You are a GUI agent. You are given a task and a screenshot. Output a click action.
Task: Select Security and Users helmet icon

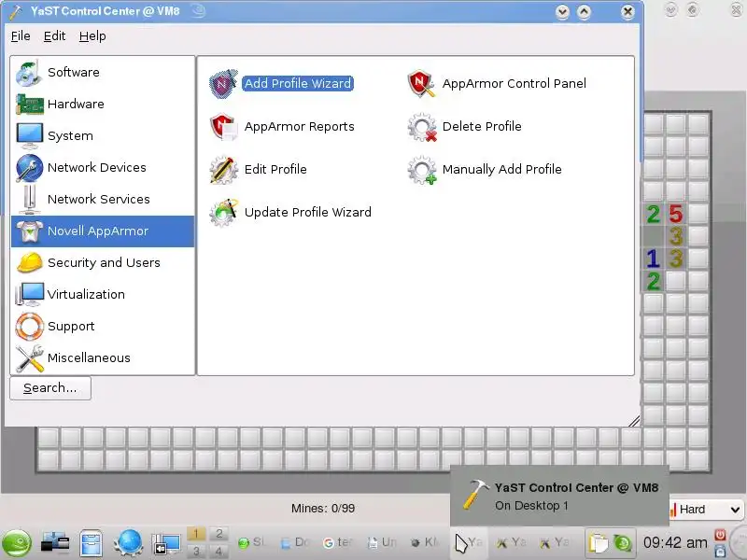tap(30, 263)
